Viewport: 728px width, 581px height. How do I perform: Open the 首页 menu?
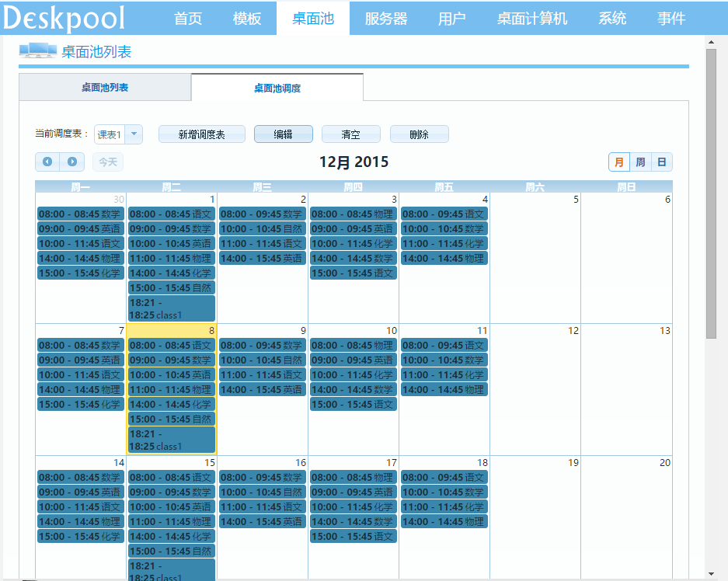pyautogui.click(x=188, y=19)
